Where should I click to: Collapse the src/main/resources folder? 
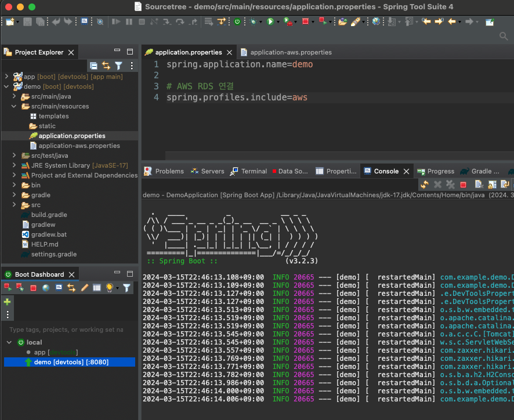pos(14,106)
